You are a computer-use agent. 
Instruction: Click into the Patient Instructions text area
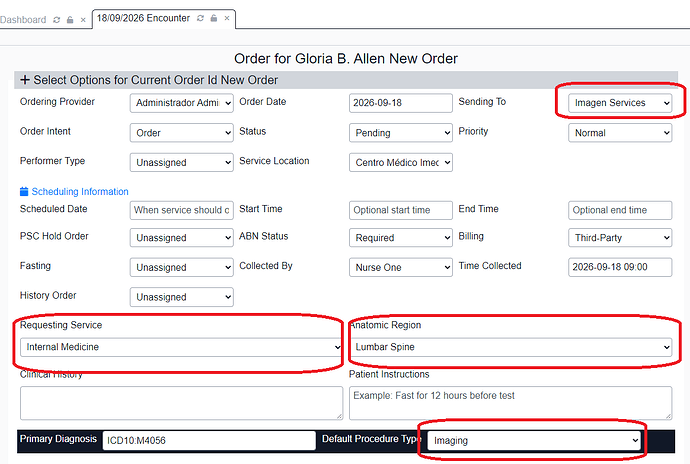[x=510, y=403]
